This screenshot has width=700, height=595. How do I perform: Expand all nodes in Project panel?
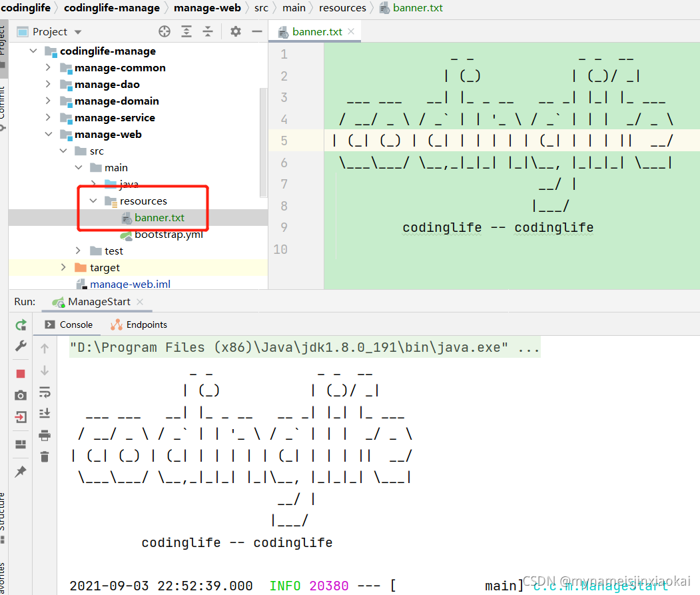pos(186,31)
